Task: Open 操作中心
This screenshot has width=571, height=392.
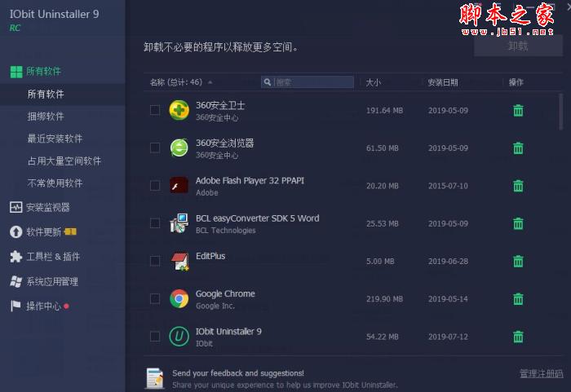Action: click(43, 306)
